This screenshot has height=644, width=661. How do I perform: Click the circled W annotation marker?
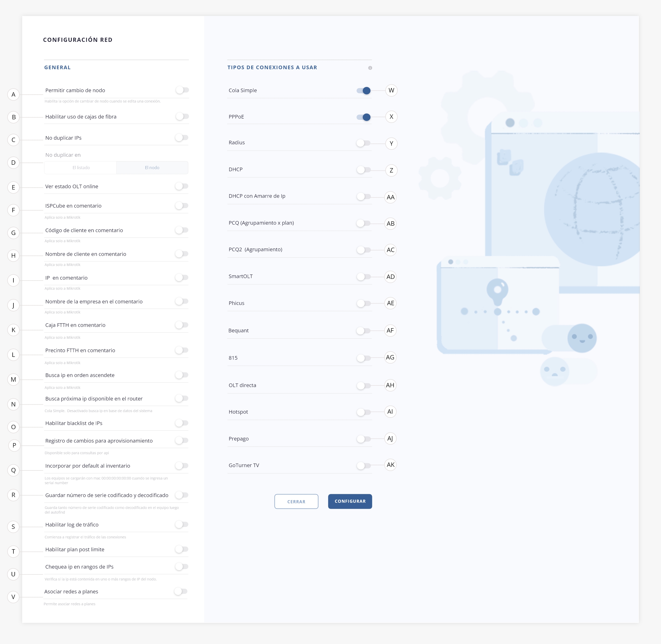(391, 90)
